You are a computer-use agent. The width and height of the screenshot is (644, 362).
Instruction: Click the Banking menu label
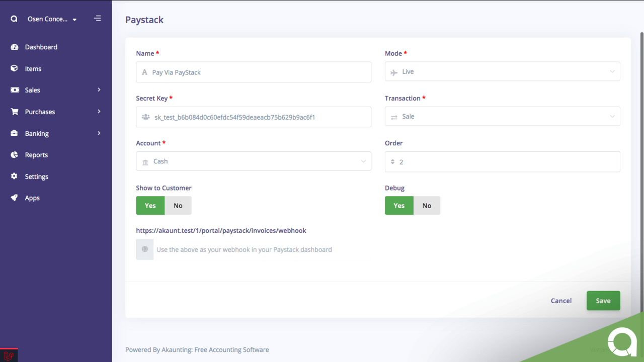(x=37, y=133)
